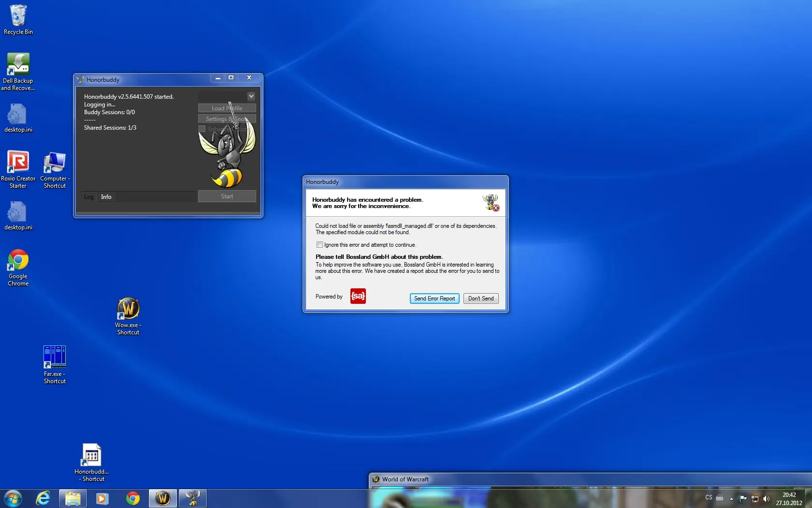Viewport: 812px width, 508px height.
Task: Launch Chrome from the taskbar
Action: pyautogui.click(x=132, y=498)
